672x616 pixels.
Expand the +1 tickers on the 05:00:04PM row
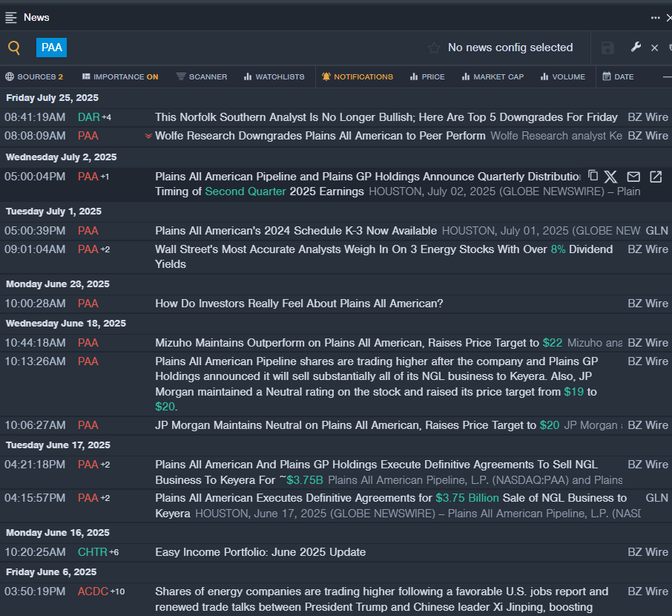point(105,177)
